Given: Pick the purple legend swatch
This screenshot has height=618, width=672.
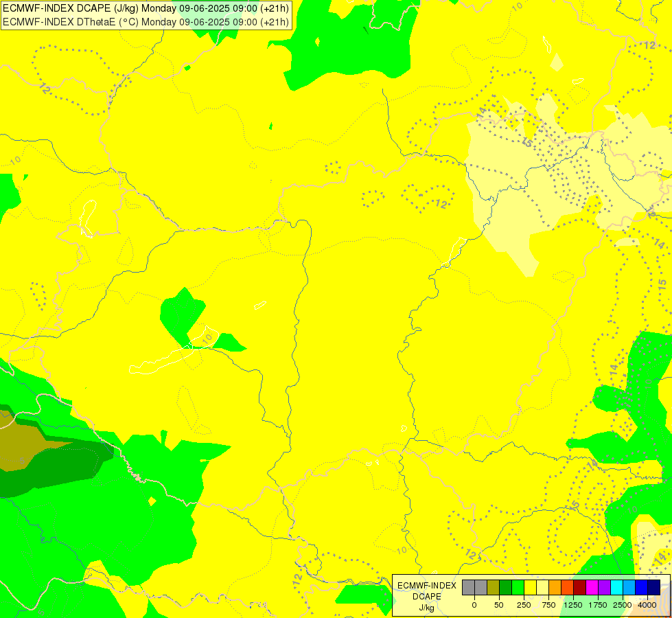Looking at the screenshot, I should tap(604, 588).
